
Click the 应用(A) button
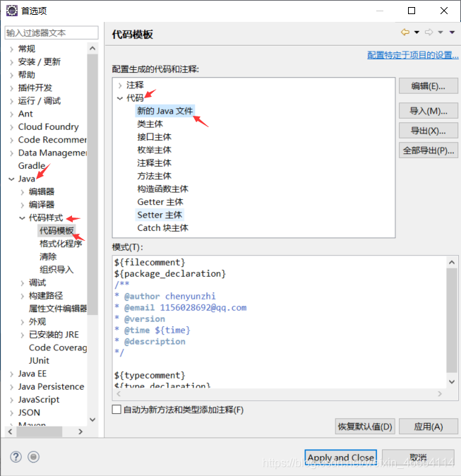click(x=429, y=427)
